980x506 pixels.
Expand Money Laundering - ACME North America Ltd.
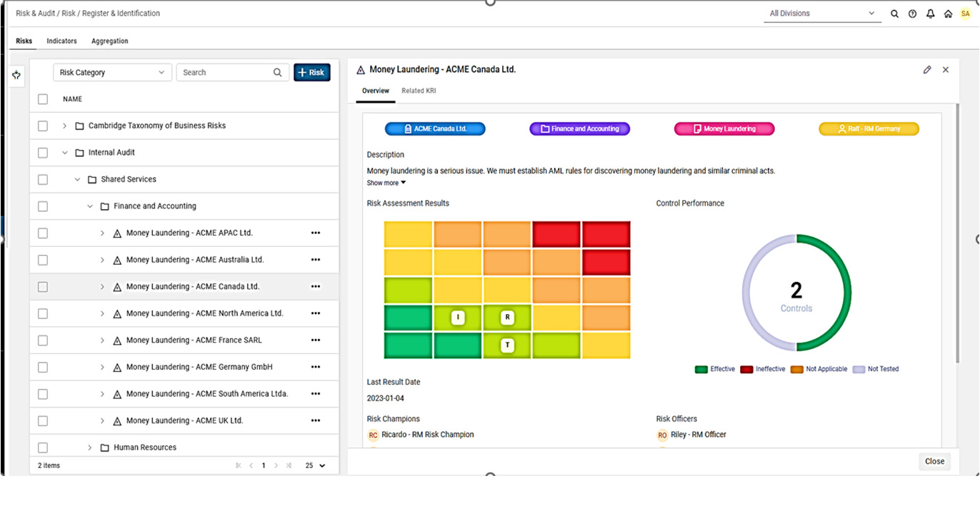click(102, 313)
